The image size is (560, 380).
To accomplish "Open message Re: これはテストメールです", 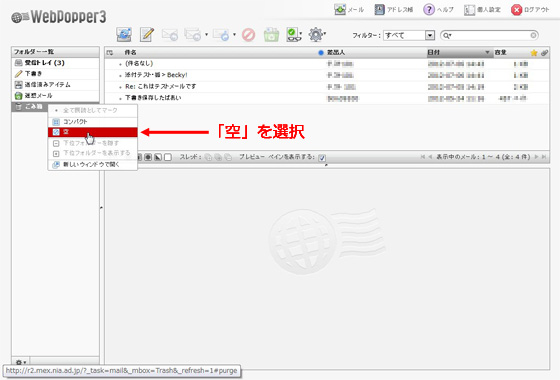I will click(x=326, y=86).
